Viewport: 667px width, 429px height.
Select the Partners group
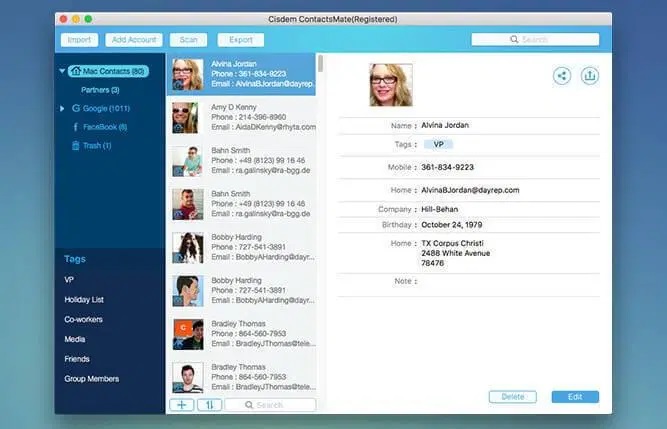pyautogui.click(x=100, y=90)
